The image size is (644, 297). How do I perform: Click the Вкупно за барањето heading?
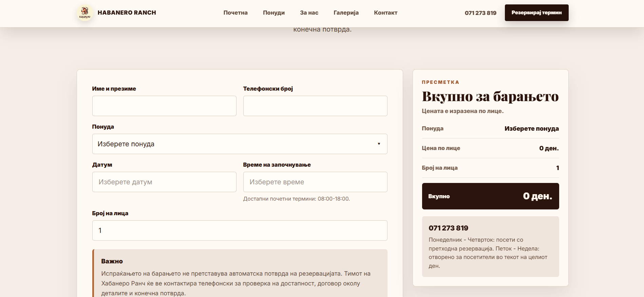[490, 96]
